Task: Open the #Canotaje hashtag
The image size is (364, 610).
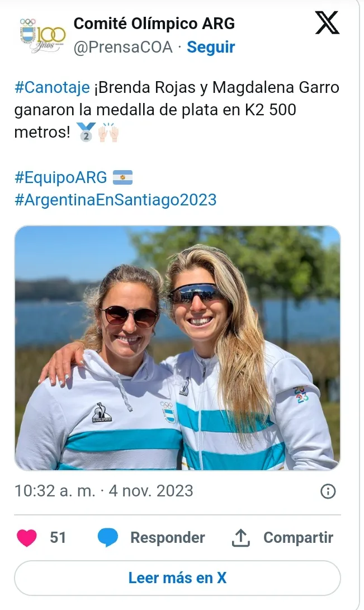Action: pyautogui.click(x=52, y=88)
